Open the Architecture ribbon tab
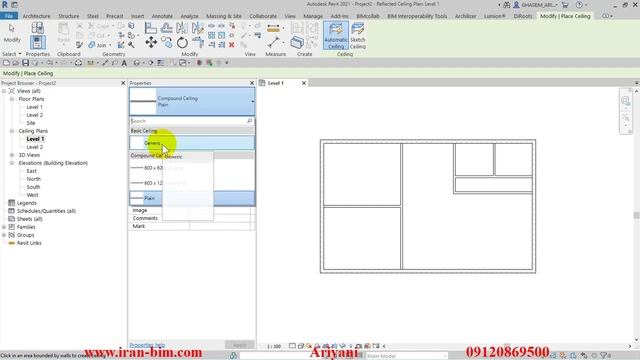The image size is (640, 360). tap(36, 16)
